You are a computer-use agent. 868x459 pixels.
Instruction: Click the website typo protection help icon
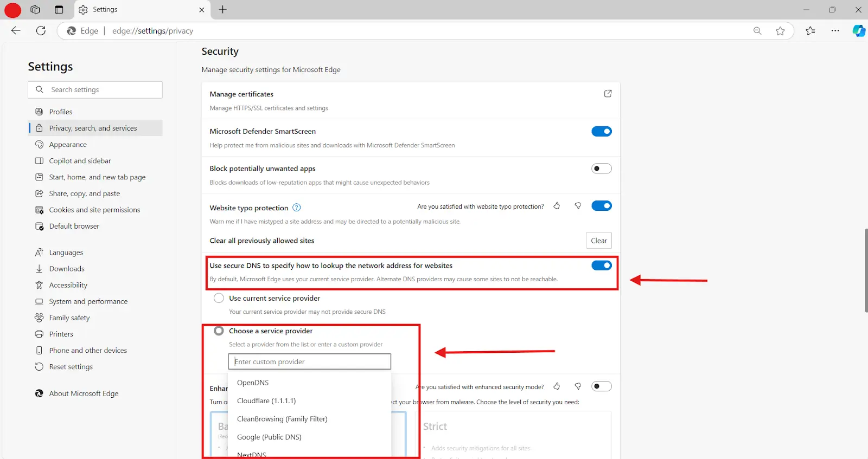[297, 208]
